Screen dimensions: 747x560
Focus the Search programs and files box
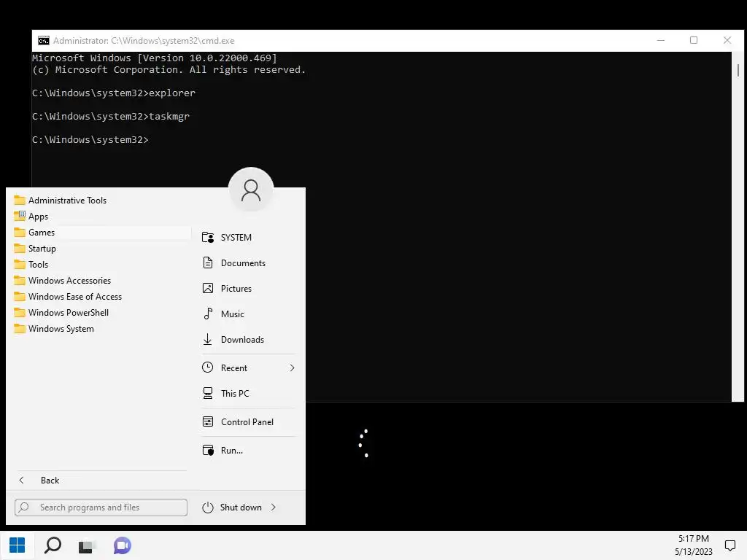point(101,507)
